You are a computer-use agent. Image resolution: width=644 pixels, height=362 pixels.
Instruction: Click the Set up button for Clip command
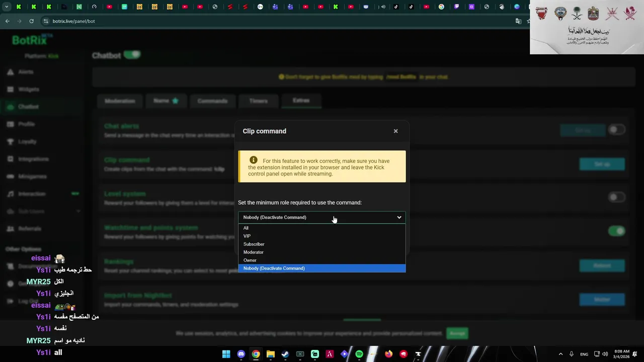(x=602, y=164)
